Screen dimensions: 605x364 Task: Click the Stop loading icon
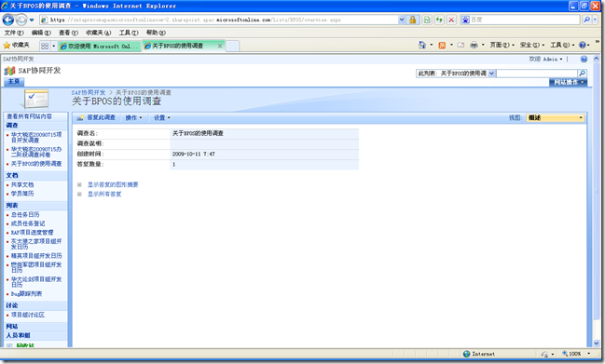(451, 20)
